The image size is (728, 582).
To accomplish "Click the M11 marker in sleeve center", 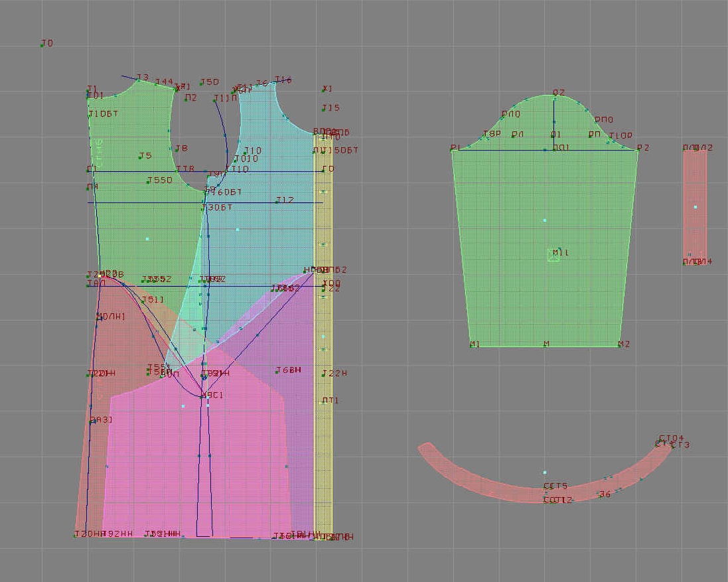I will tap(555, 255).
